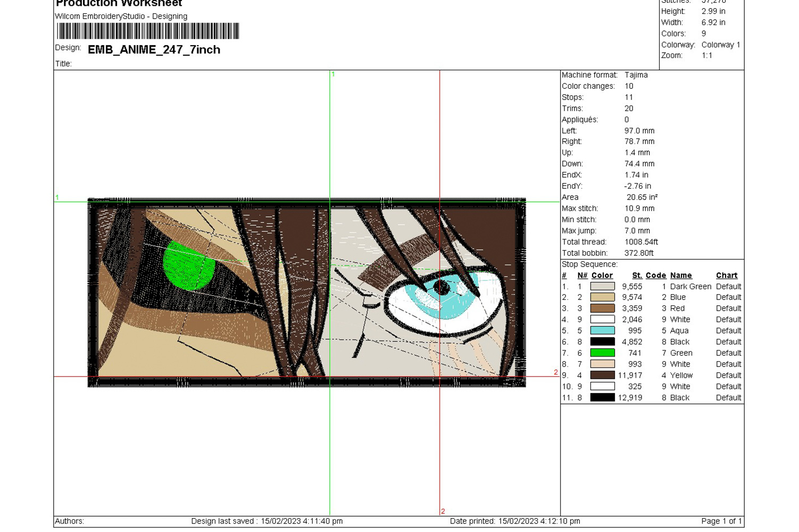799x532 pixels.
Task: Click the "Left:" value 97.0 mm
Action: pos(639,131)
